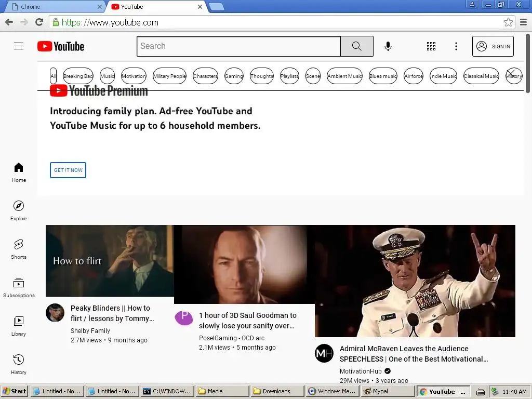Image resolution: width=532 pixels, height=399 pixels.
Task: Go to Home in the sidebar
Action: pos(19,172)
